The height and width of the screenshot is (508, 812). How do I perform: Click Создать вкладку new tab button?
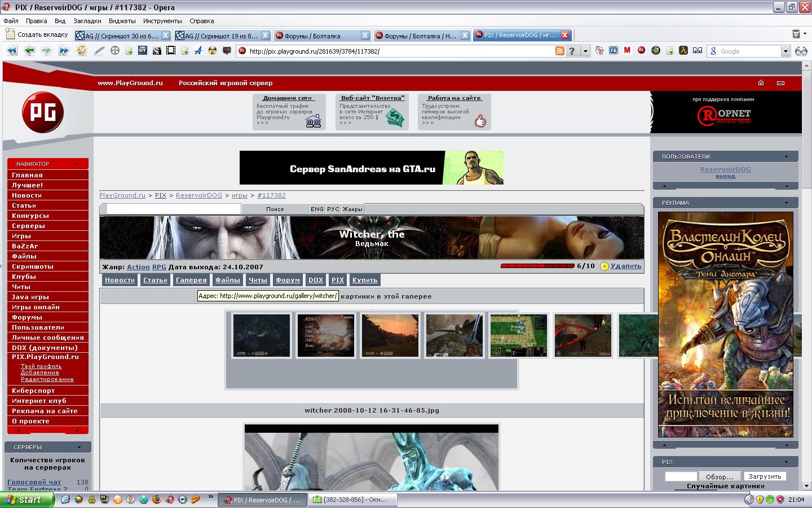click(x=37, y=34)
